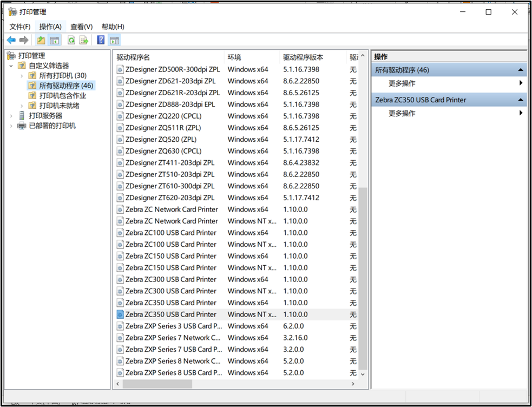Sort by 驱动程序版本 column header
This screenshot has height=407, width=532.
click(x=303, y=57)
